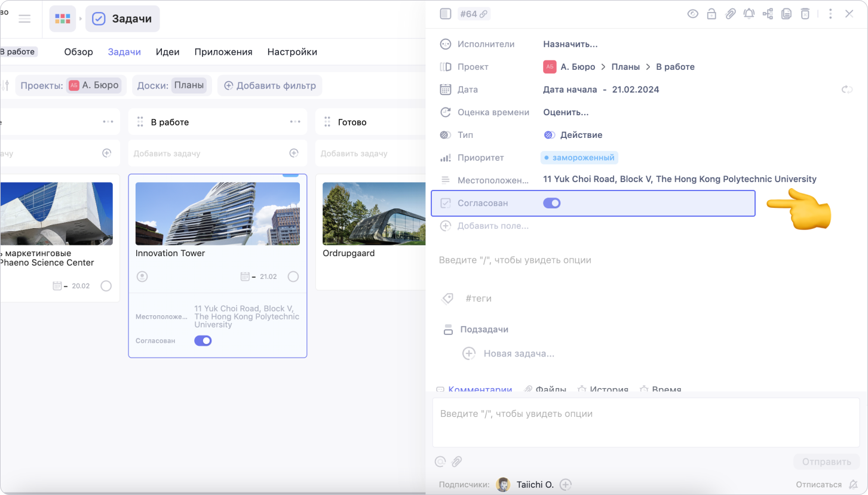Screen dimensions: 868x495
Task: Switch to the Обзор tab
Action: click(x=79, y=52)
